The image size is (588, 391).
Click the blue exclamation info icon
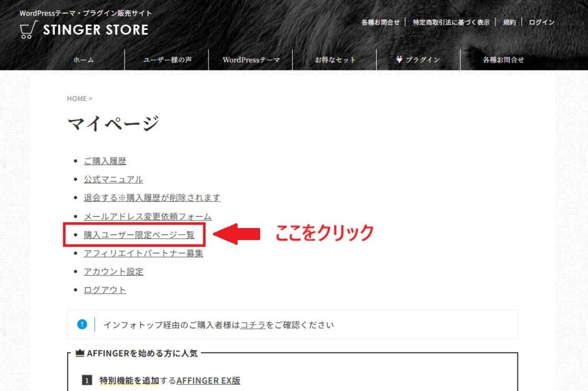[82, 324]
